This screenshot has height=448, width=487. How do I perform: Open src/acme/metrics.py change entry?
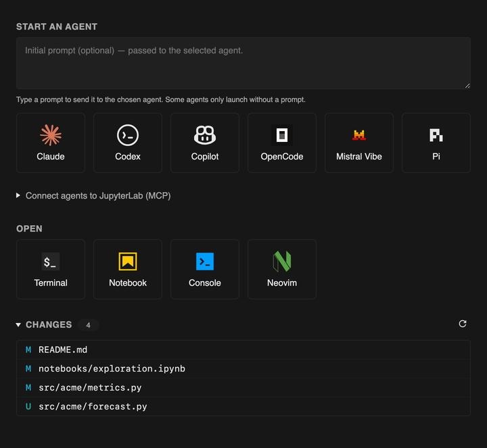tap(243, 387)
